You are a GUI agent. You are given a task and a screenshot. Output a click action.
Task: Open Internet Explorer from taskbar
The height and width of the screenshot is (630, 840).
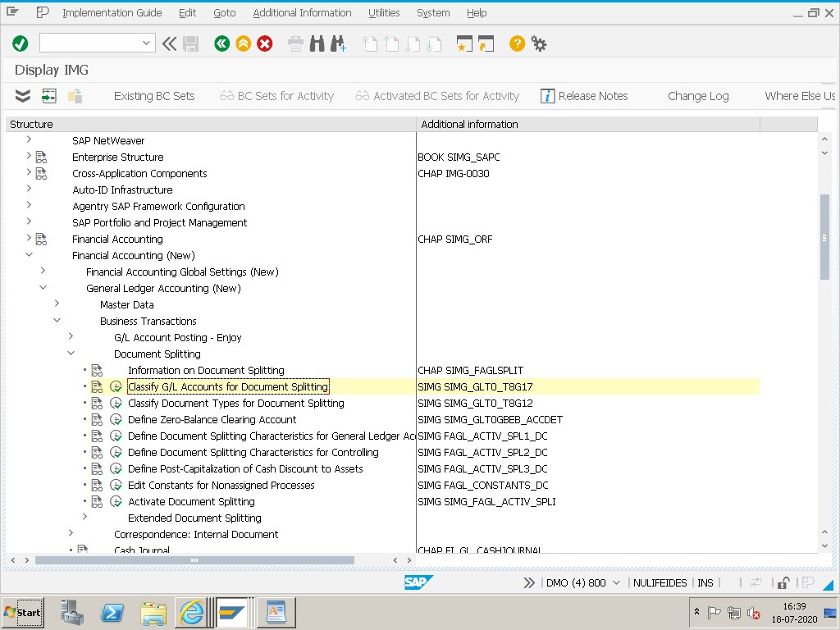tap(192, 612)
